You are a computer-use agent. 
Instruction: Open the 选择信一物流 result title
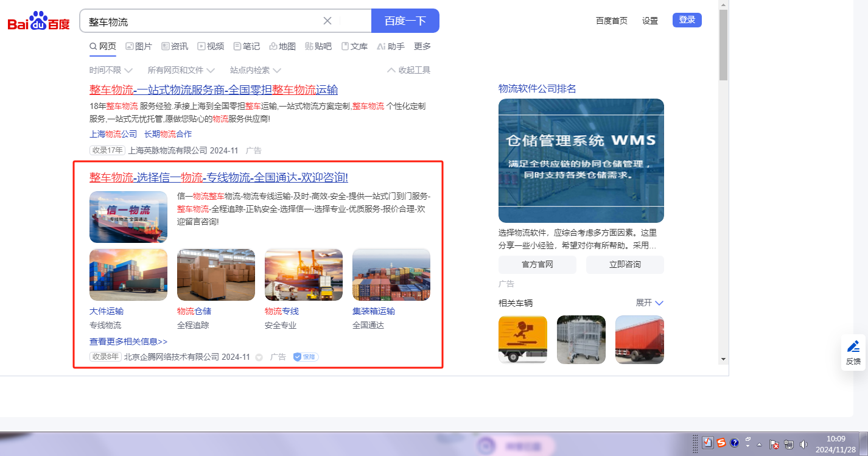[219, 178]
